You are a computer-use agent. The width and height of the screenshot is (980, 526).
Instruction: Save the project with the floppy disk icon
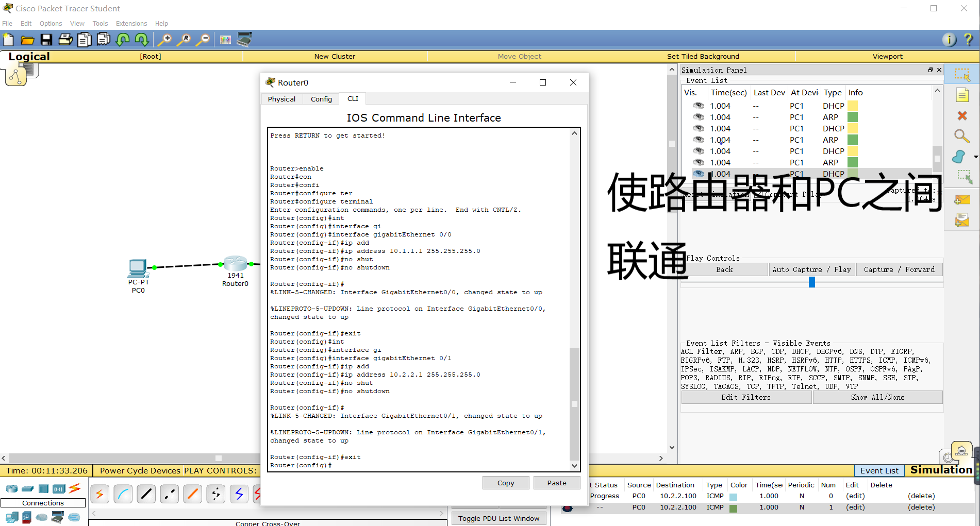point(46,40)
